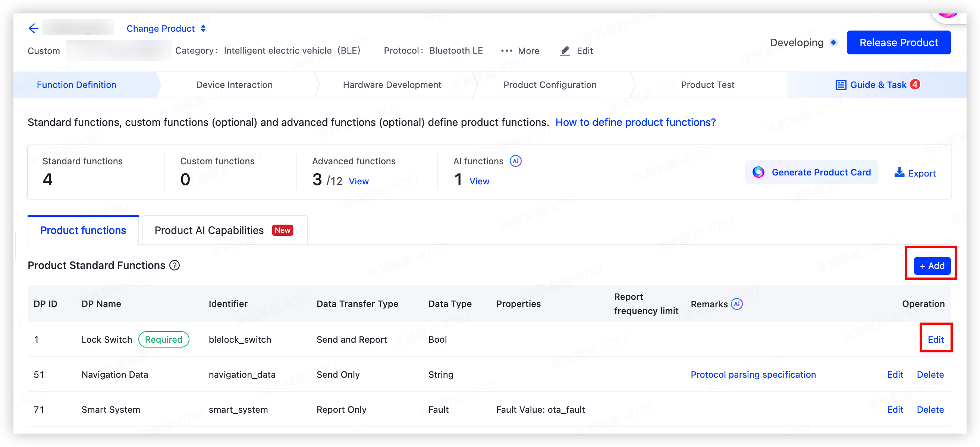Open Protocol parsing specification link
This screenshot has height=447, width=980.
[753, 374]
